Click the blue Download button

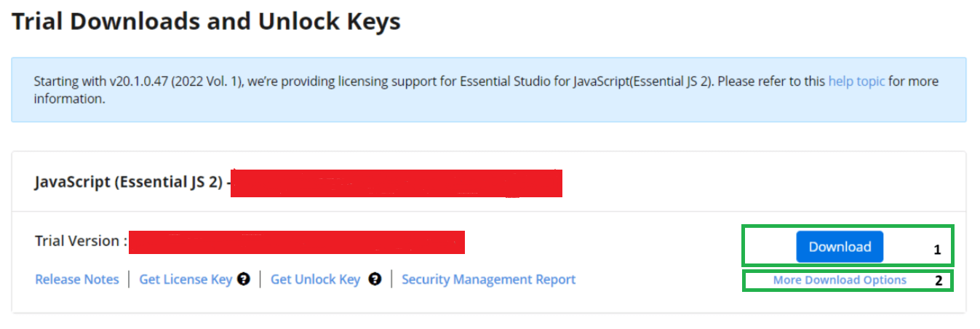(x=840, y=247)
